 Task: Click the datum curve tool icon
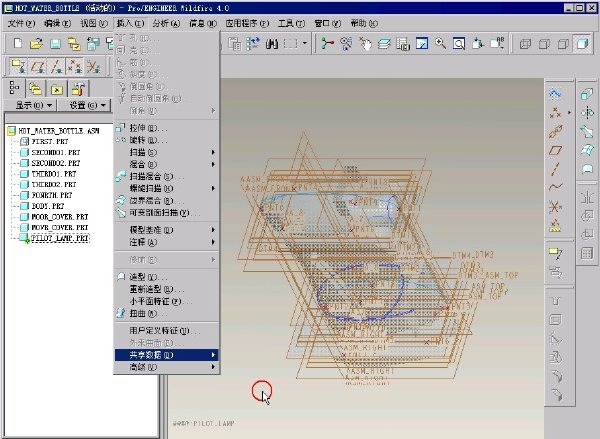(x=555, y=187)
